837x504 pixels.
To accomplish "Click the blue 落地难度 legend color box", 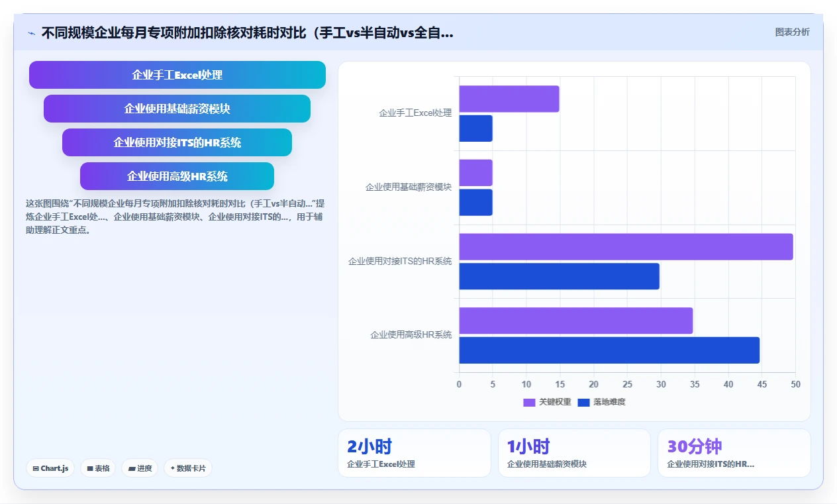I will tap(584, 402).
